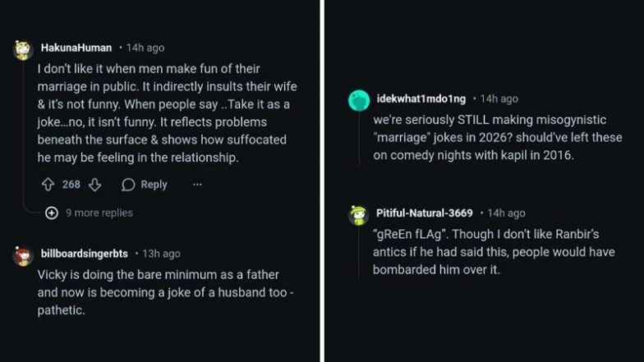Viewport: 644px width, 362px height.
Task: Go to Pitiful-Natural-3669's username link
Action: pos(425,213)
